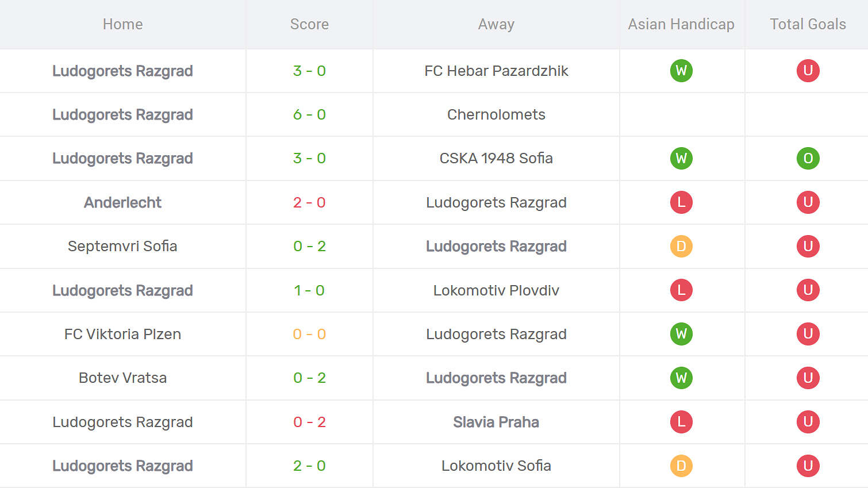The width and height of the screenshot is (868, 488).
Task: Click the W badge in Botev Vratsa row
Action: (681, 378)
